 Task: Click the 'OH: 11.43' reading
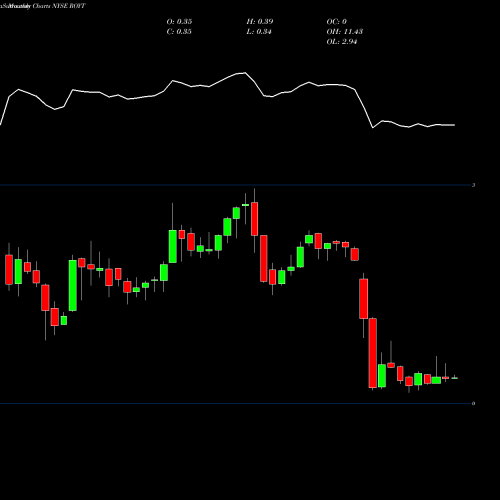click(x=345, y=32)
